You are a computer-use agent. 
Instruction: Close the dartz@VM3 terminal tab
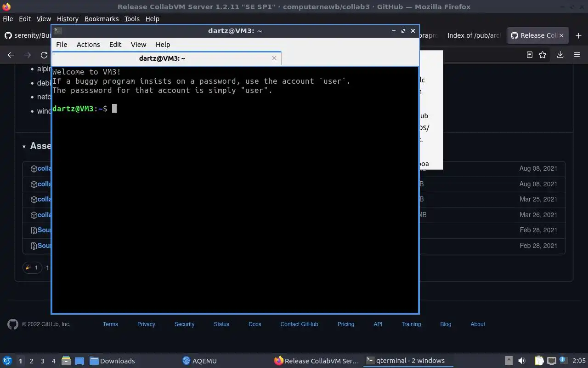pos(274,58)
